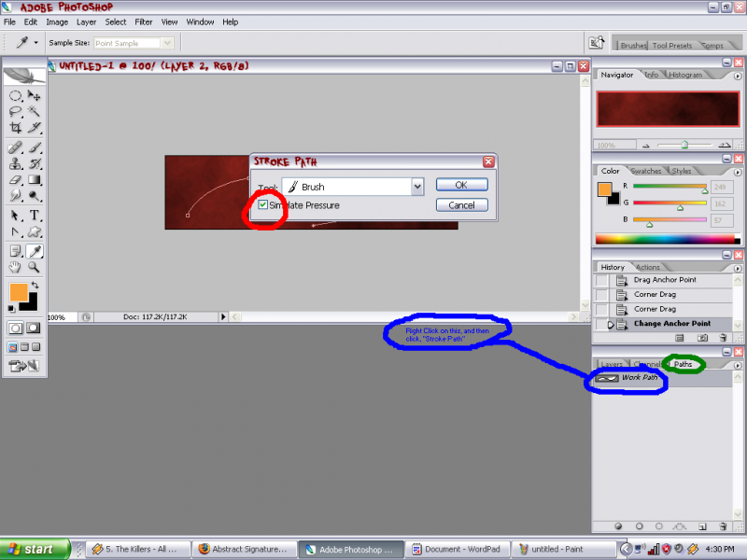747x560 pixels.
Task: Select the Brush tool in the toolbox
Action: click(34, 147)
